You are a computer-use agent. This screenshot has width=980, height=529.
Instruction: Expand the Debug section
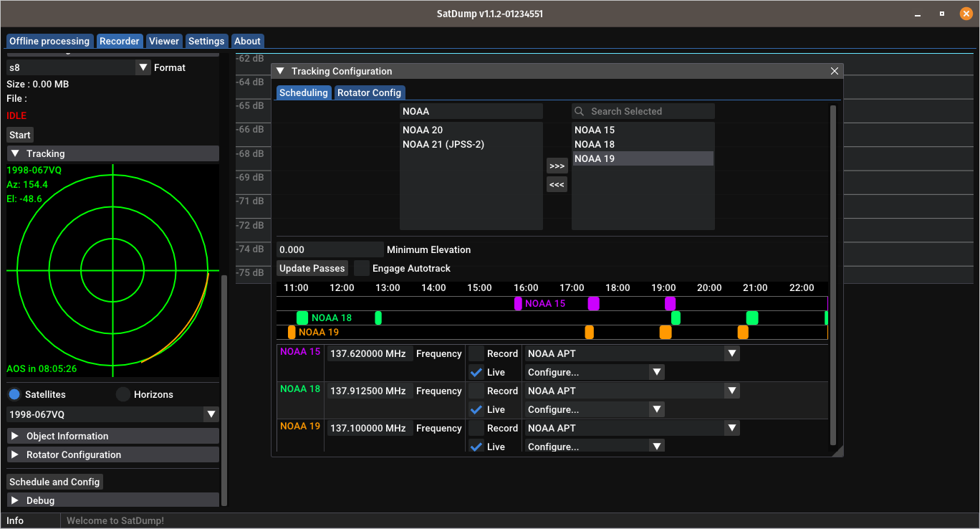[x=112, y=500]
